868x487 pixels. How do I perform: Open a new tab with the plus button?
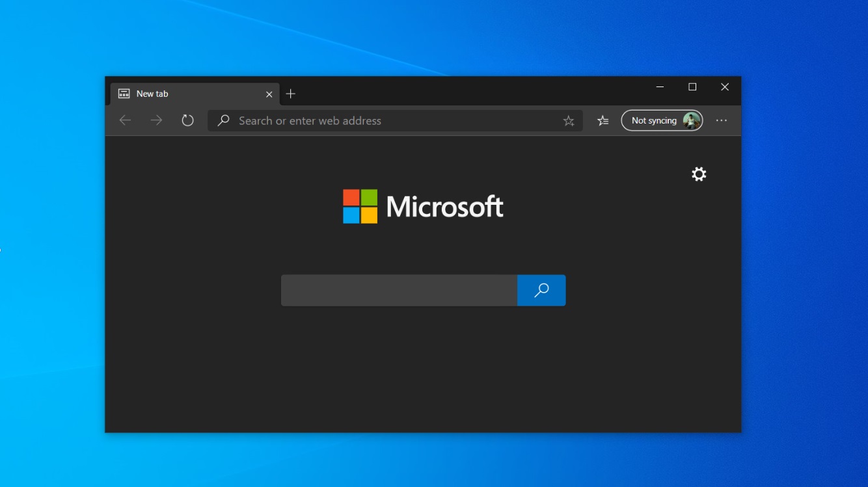(290, 93)
